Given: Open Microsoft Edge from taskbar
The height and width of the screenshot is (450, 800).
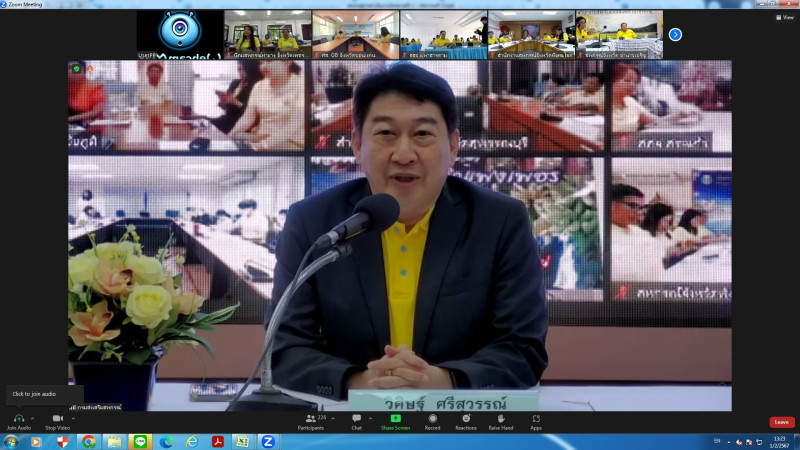Looking at the screenshot, I should coord(166,442).
